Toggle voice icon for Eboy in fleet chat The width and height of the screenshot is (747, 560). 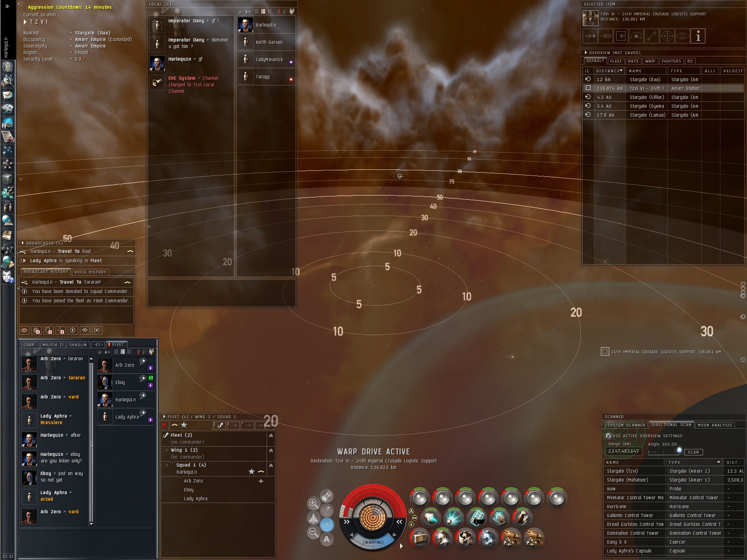pos(143,378)
